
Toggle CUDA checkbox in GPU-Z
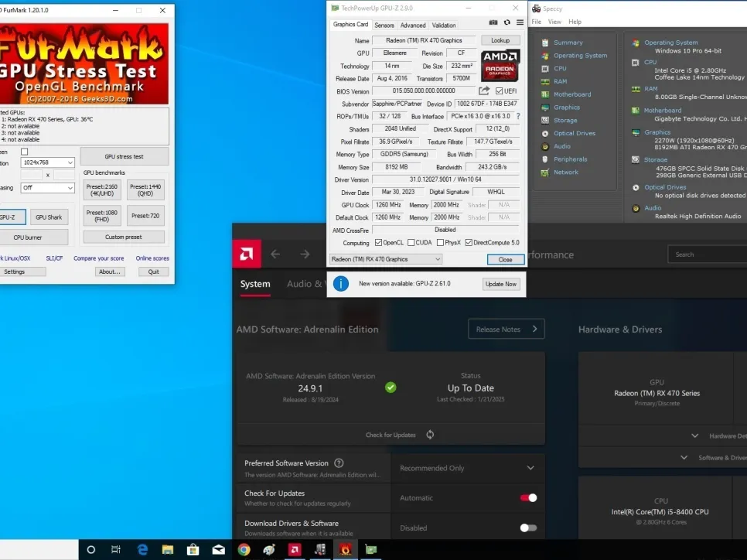pos(411,243)
